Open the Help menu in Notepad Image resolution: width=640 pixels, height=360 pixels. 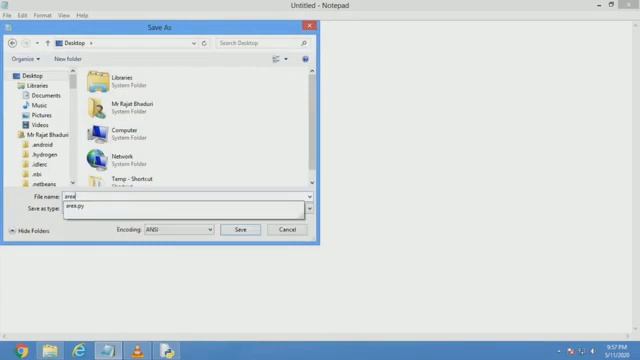82,16
